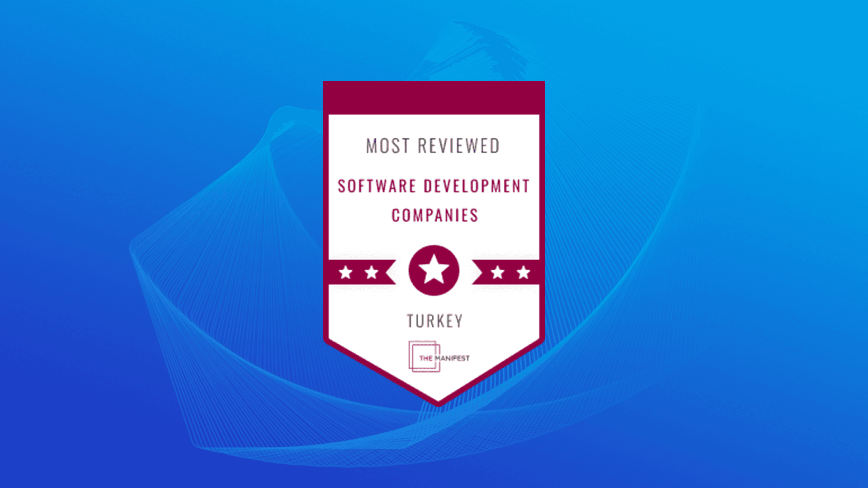This screenshot has height=488, width=868.
Task: Click the word REVIEWED on badge
Action: coord(458,146)
